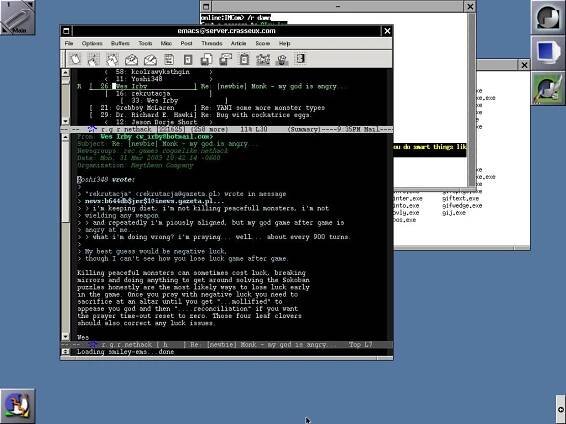Viewport: 566px width, 424px height.
Task: Click the summary modeline r.g.r.nethack
Action: [x=227, y=129]
